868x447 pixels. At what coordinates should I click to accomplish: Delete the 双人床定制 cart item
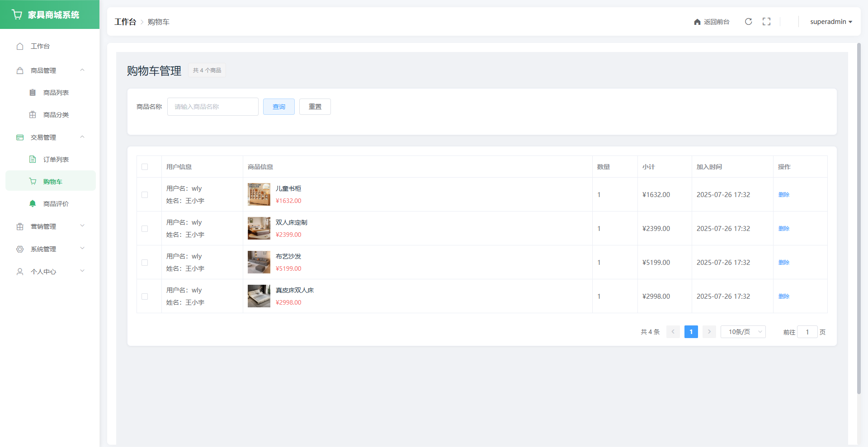783,229
